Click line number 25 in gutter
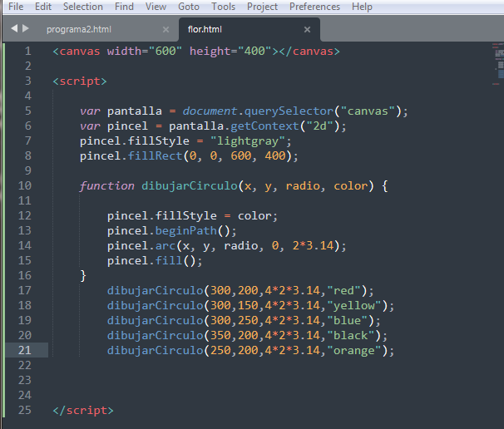This screenshot has width=504, height=429. pos(25,410)
